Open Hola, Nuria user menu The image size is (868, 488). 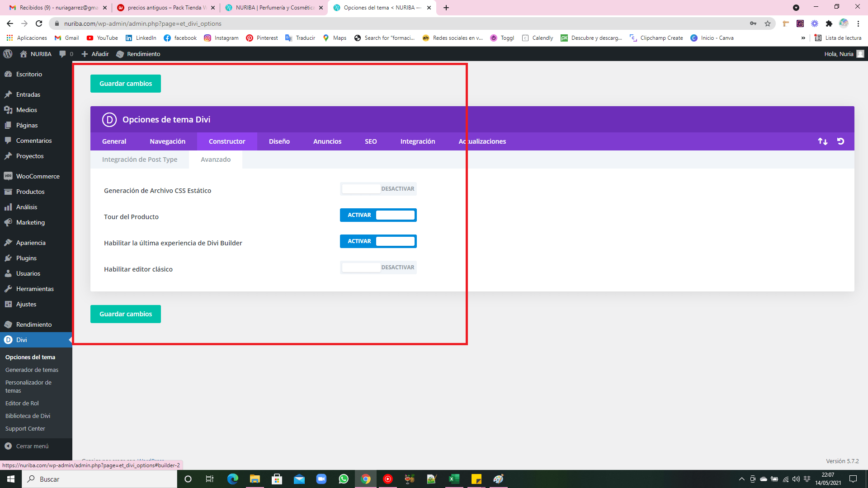point(844,54)
